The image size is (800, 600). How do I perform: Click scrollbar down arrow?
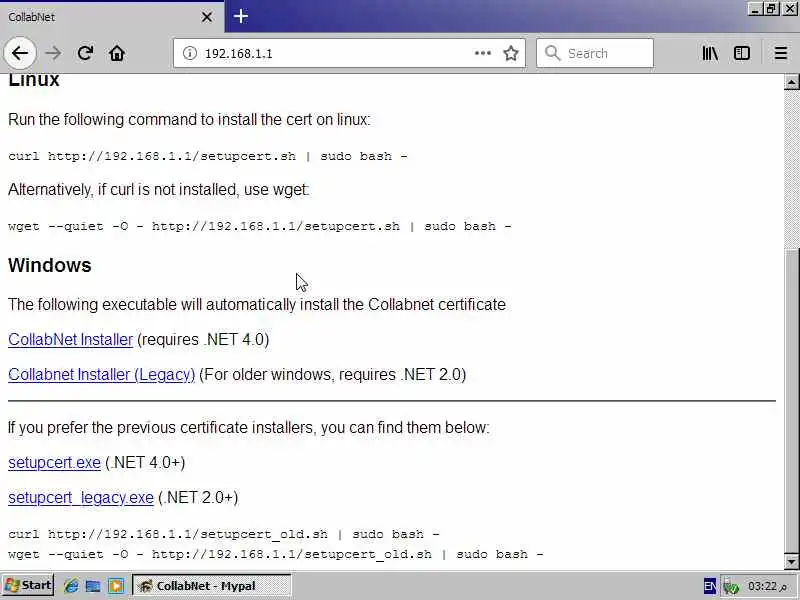point(791,562)
